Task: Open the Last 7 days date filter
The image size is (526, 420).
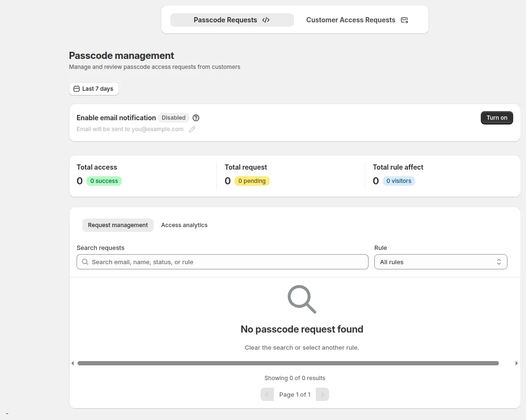Action: (x=94, y=89)
